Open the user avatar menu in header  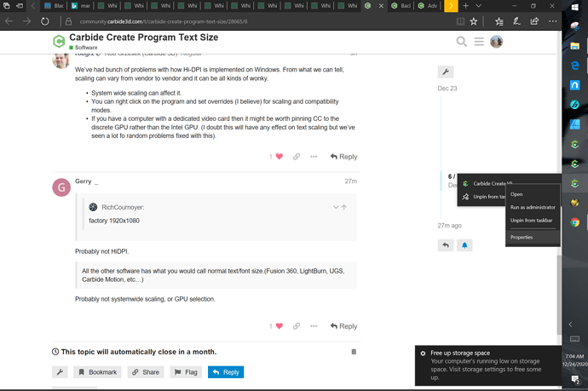(x=496, y=41)
